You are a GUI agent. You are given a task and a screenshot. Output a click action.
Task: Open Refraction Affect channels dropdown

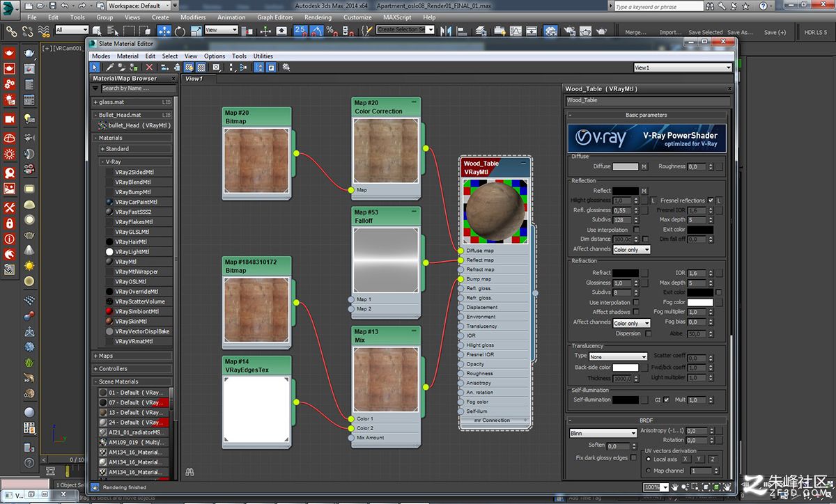[631, 323]
